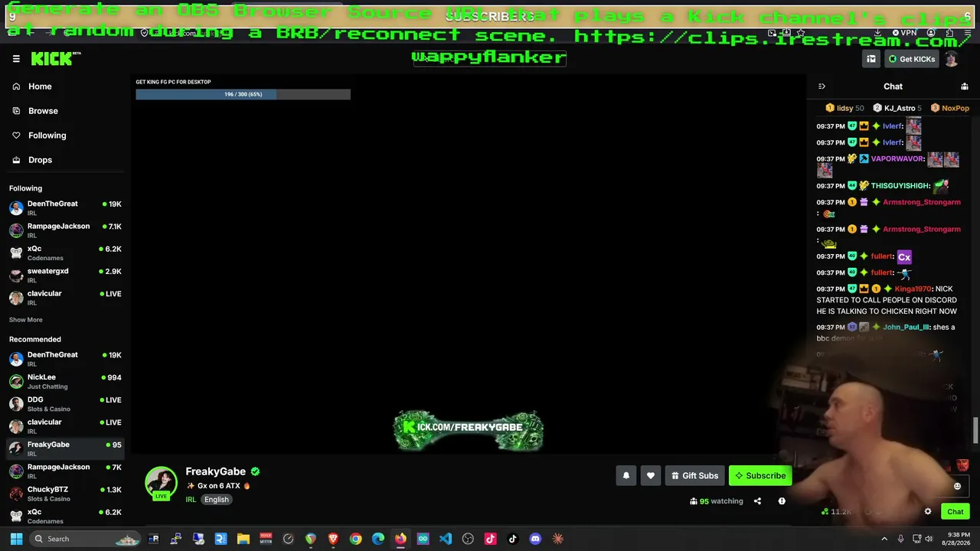The image size is (980, 551).
Task: Subscribe to FreakyGabe
Action: (760, 476)
